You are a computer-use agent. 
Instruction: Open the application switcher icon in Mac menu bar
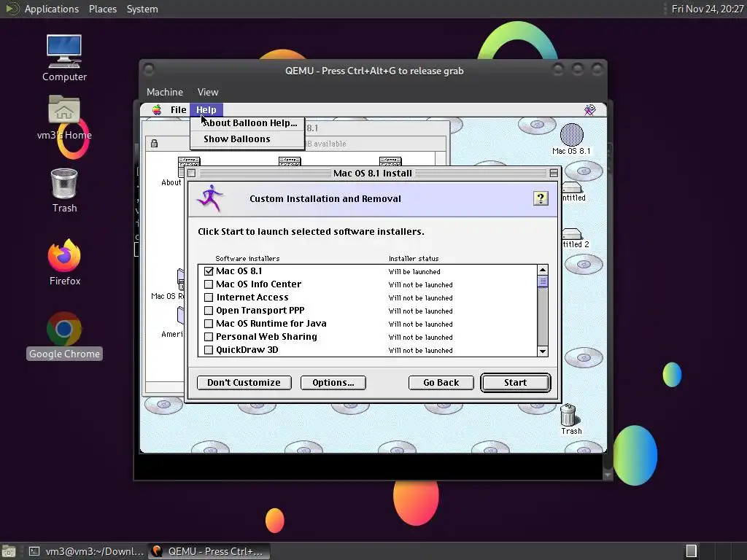[589, 110]
